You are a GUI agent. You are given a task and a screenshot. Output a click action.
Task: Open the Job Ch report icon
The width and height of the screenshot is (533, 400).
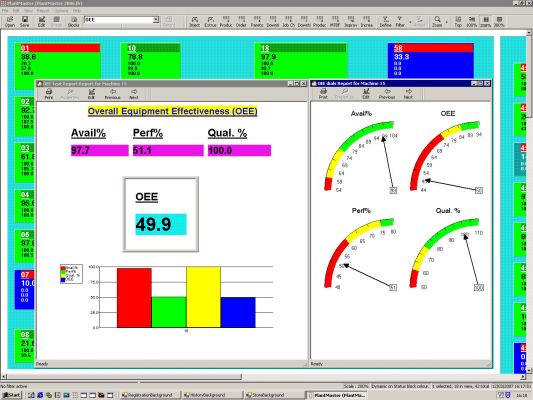[288, 21]
